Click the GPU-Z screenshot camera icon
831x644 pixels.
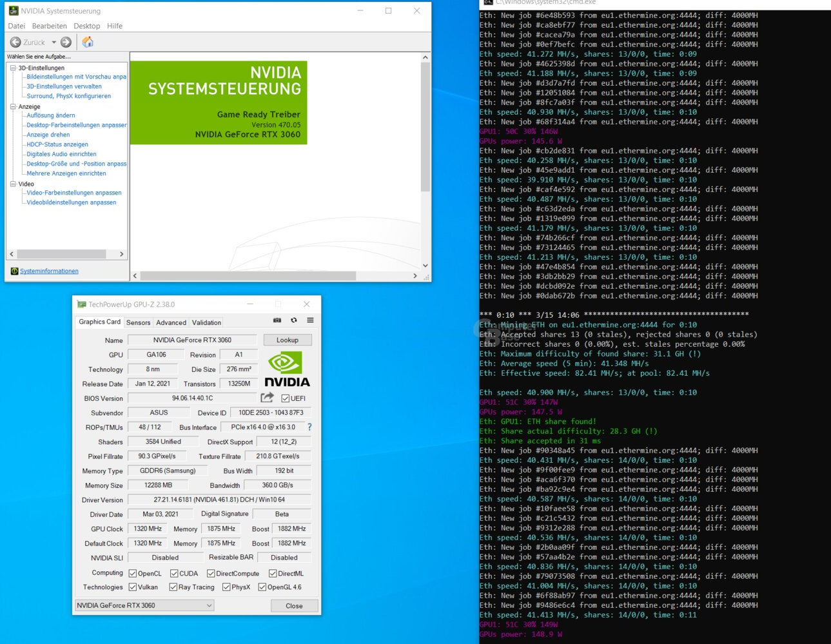point(277,320)
